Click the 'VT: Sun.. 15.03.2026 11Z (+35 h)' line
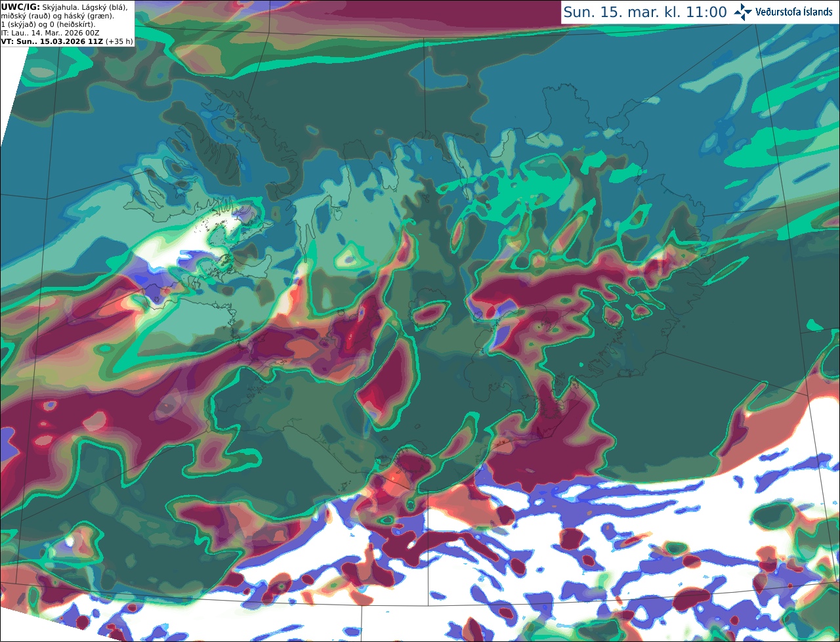 pos(66,41)
